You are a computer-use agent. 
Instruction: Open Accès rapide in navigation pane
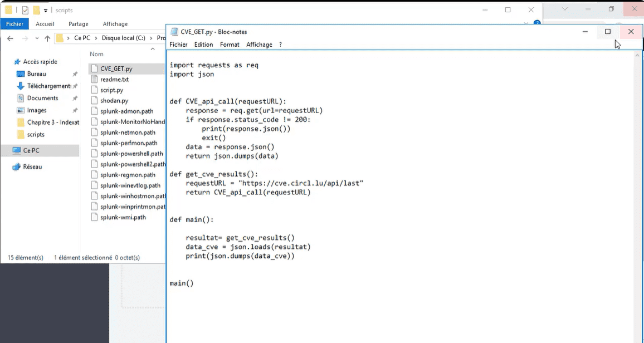[x=40, y=62]
